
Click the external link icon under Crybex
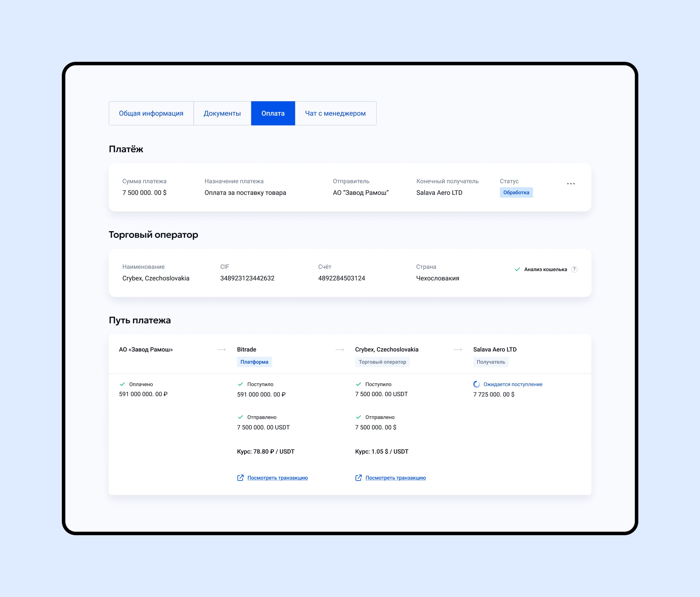tap(358, 478)
